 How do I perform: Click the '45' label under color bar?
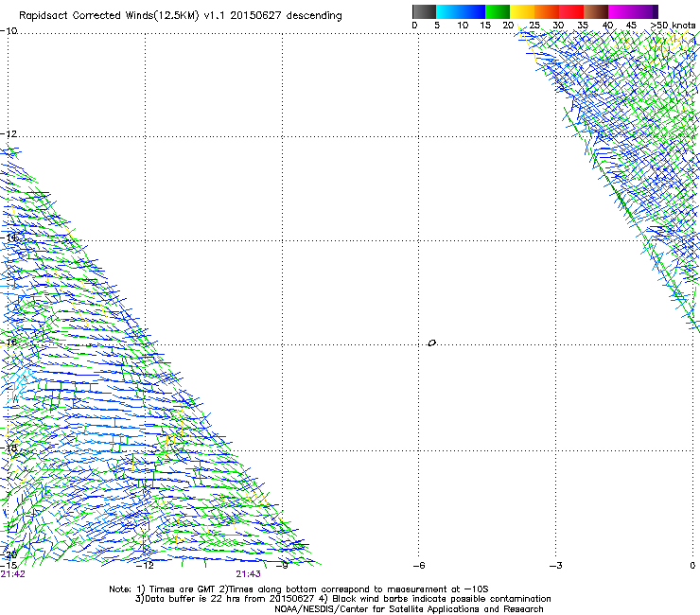click(631, 25)
